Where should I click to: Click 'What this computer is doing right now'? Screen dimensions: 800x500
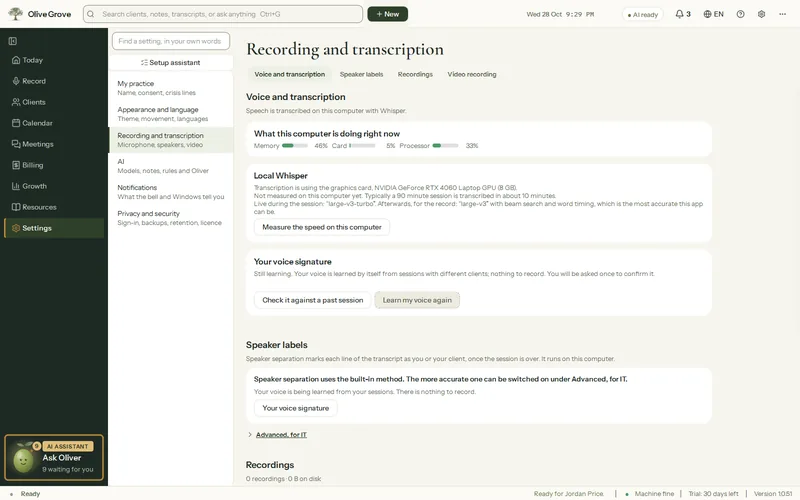pos(327,134)
